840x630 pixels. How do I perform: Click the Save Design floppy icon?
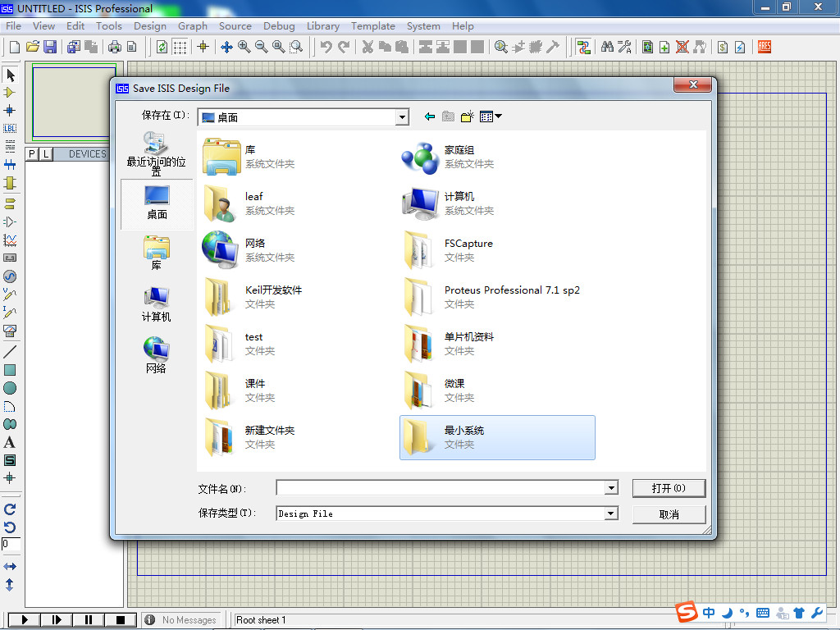coord(50,47)
